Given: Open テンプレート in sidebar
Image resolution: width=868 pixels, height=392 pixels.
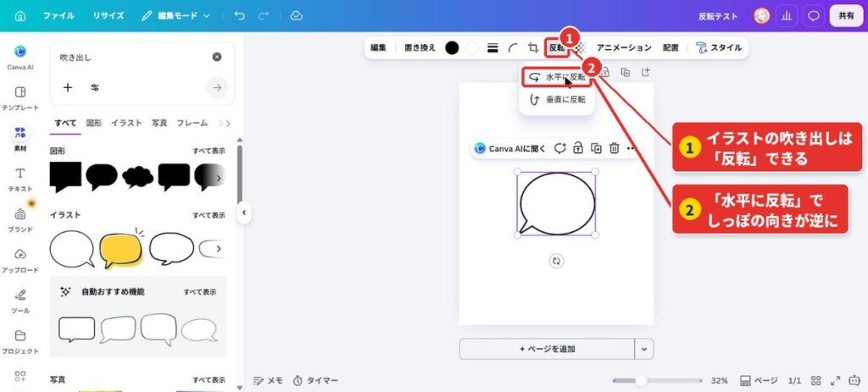Looking at the screenshot, I should pos(20,98).
